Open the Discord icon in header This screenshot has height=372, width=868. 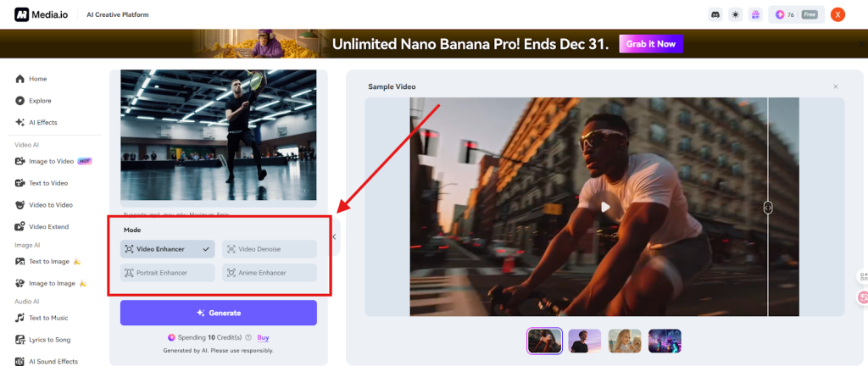coord(716,14)
